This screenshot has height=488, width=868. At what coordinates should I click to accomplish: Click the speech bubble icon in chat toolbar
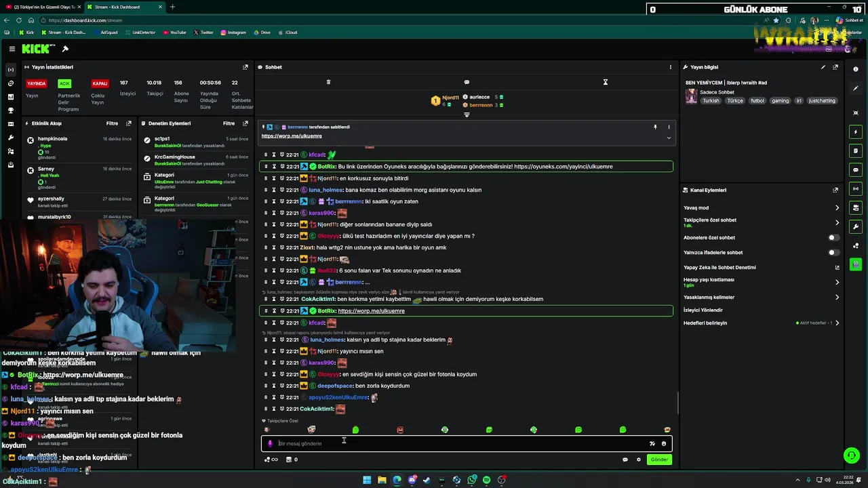pos(467,82)
